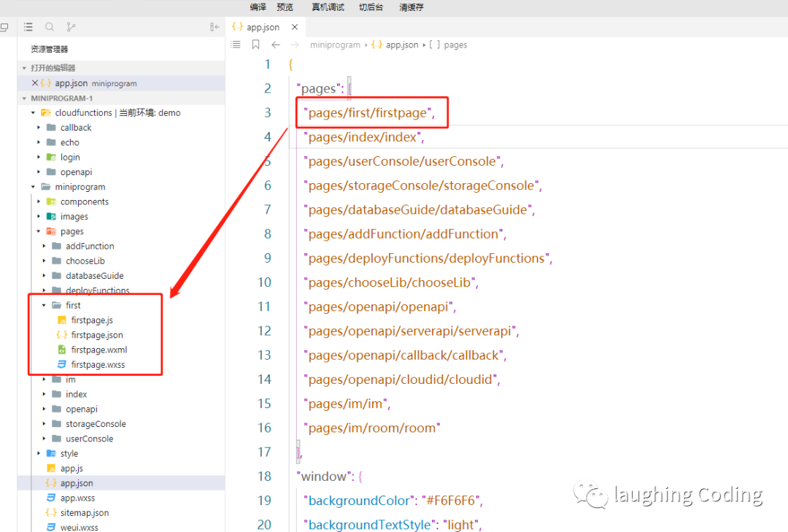Click line number 3 in gutter

[x=267, y=112]
